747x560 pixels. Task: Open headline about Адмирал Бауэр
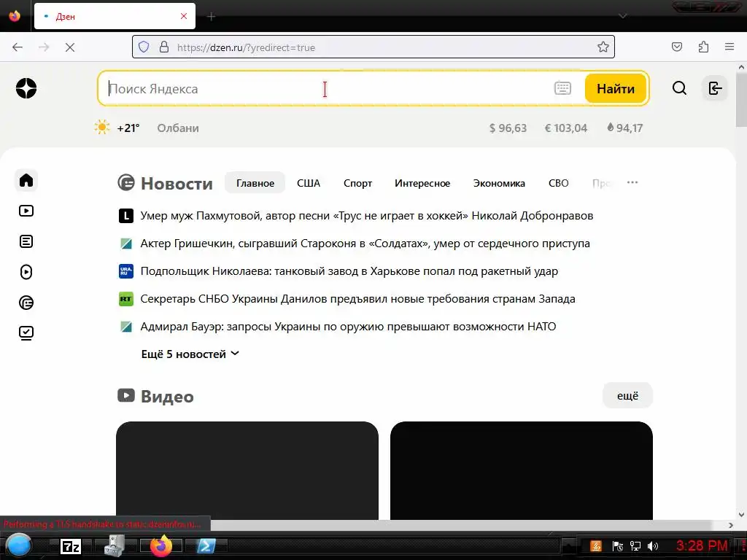point(348,326)
